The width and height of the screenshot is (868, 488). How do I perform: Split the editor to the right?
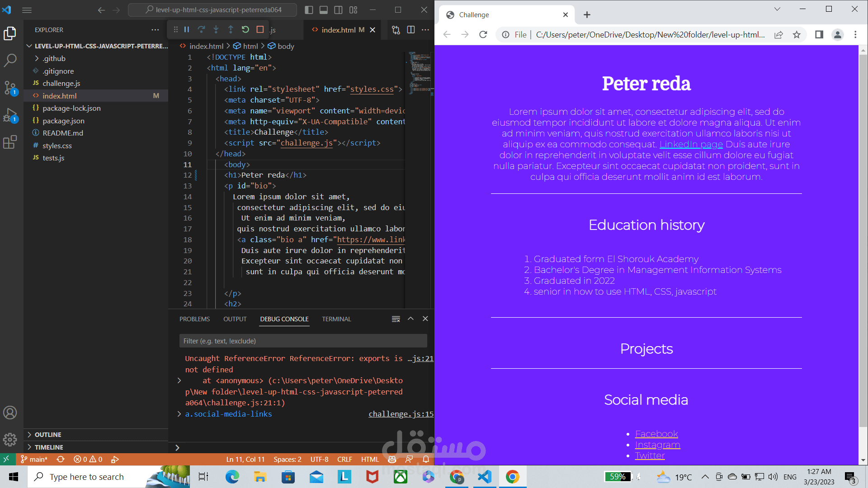411,30
